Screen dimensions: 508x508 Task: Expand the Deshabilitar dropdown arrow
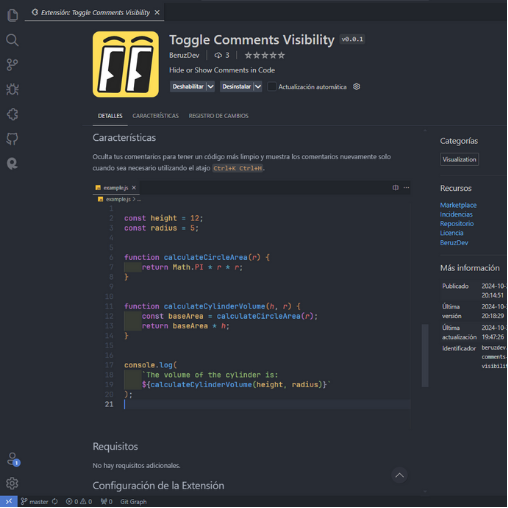pyautogui.click(x=211, y=87)
